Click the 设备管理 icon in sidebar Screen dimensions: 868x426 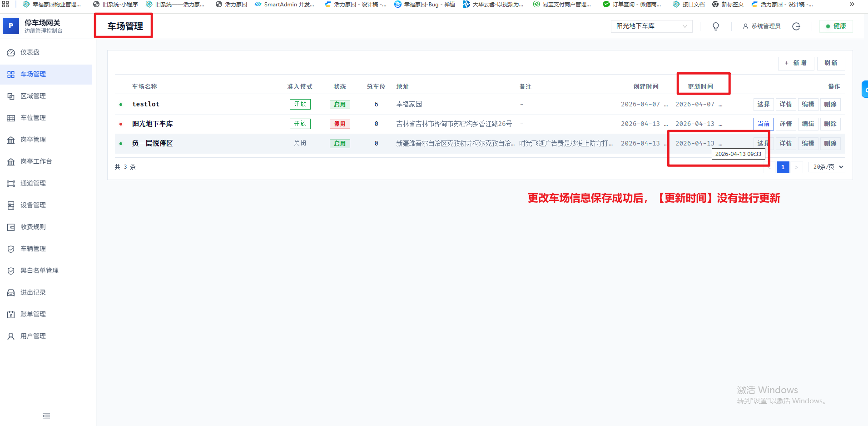11,205
